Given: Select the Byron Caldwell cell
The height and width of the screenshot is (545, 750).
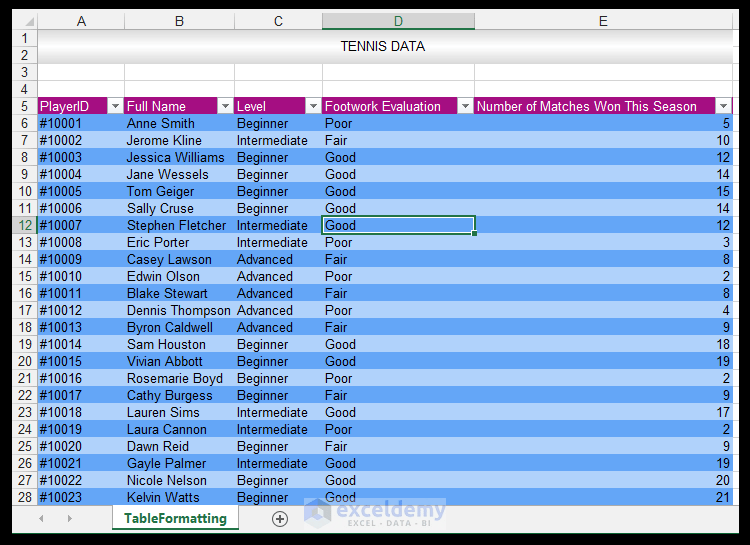Looking at the screenshot, I should [x=179, y=327].
